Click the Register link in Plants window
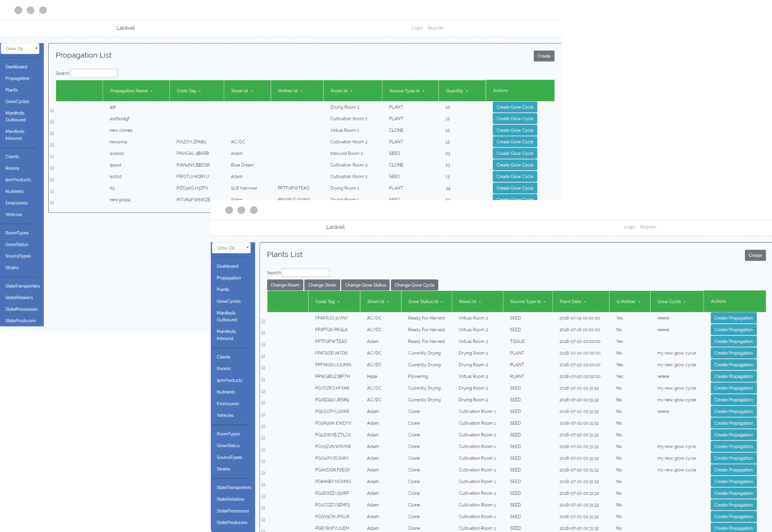This screenshot has height=532, width=772. point(648,227)
